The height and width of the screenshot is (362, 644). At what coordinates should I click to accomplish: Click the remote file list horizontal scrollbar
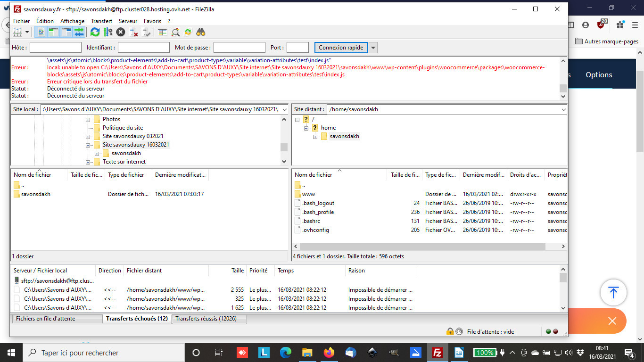pos(422,247)
